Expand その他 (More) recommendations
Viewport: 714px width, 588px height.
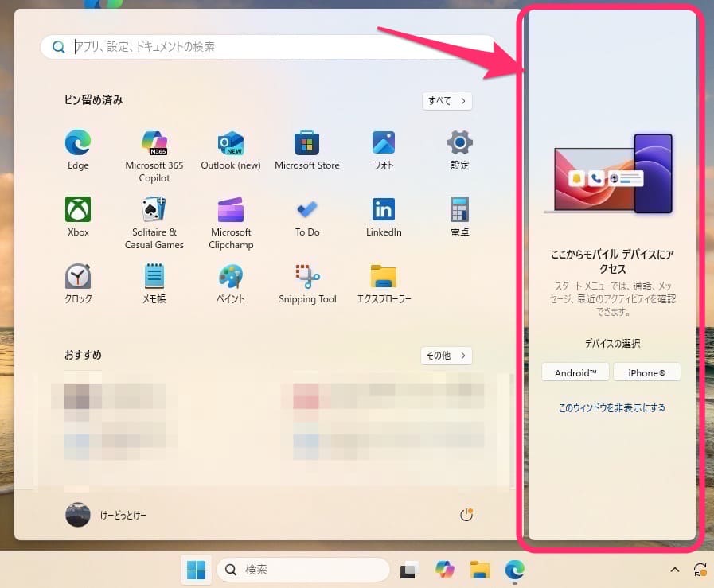(446, 356)
